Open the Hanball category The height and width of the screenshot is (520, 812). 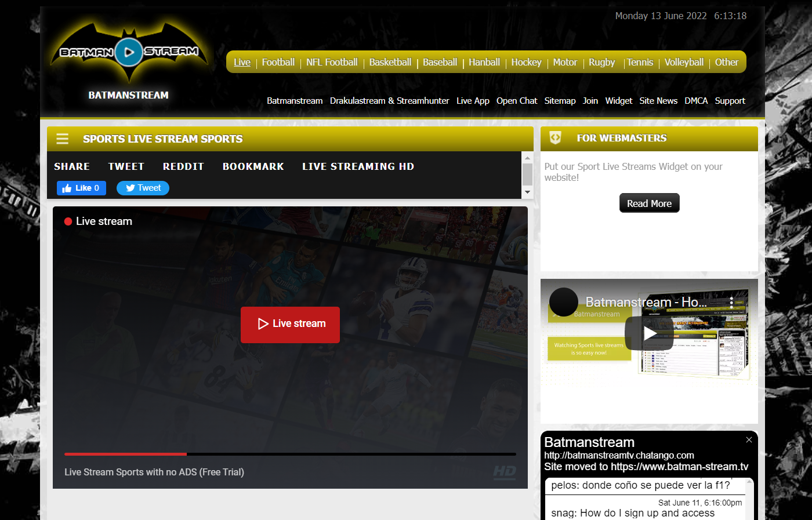pos(484,63)
